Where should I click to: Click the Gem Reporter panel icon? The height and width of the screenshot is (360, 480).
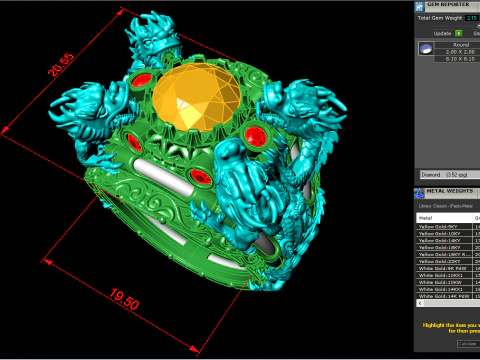419,6
